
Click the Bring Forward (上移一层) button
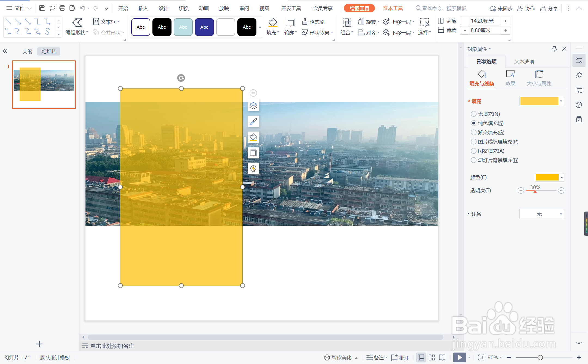[x=399, y=22]
